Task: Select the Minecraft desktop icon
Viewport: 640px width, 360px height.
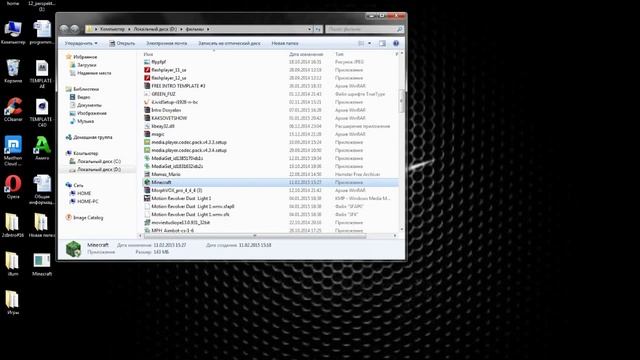Action: (x=42, y=264)
